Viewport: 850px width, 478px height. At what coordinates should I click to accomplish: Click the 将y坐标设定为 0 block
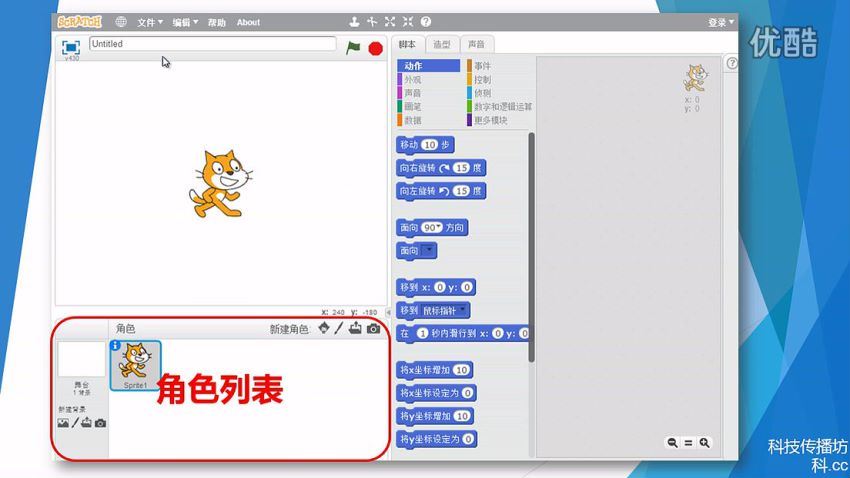point(437,440)
